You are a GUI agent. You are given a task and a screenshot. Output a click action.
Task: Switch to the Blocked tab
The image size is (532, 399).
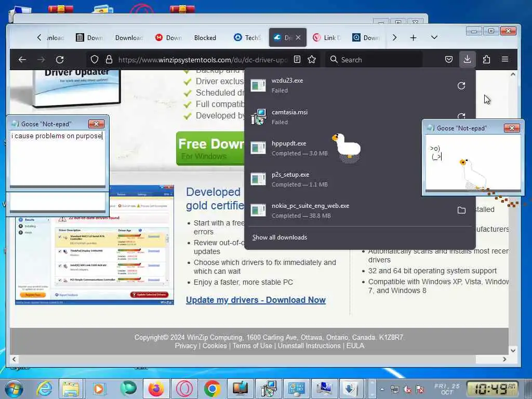[205, 37]
